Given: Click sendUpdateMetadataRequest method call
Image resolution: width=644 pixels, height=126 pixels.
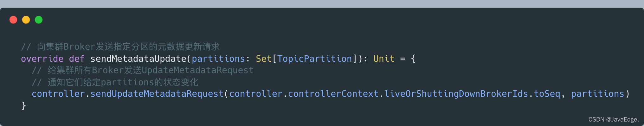Looking at the screenshot, I should tap(157, 94).
